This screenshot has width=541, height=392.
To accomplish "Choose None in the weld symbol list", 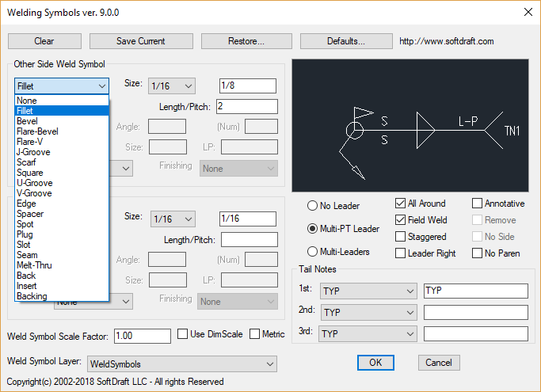I will pyautogui.click(x=62, y=101).
